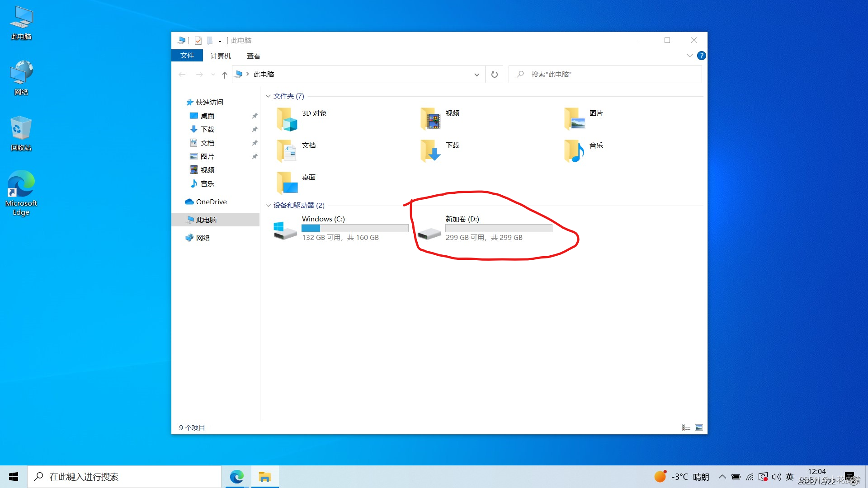Switch to details view in status bar
The height and width of the screenshot is (488, 868).
[686, 427]
